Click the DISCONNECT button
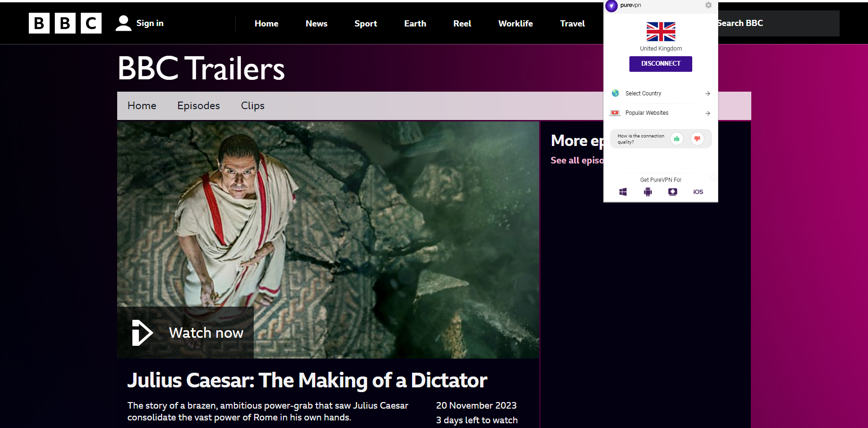This screenshot has width=868, height=428. (x=660, y=64)
